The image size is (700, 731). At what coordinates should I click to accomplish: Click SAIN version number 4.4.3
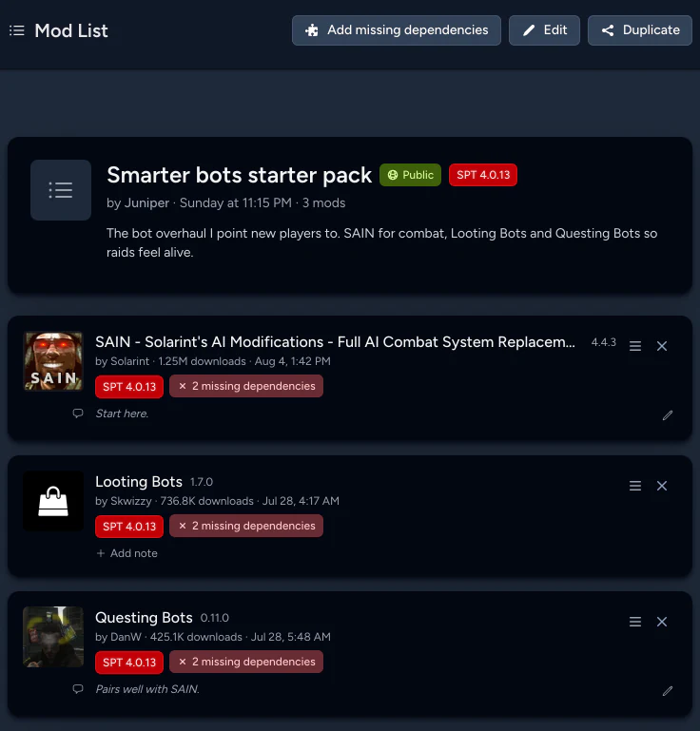tap(603, 342)
